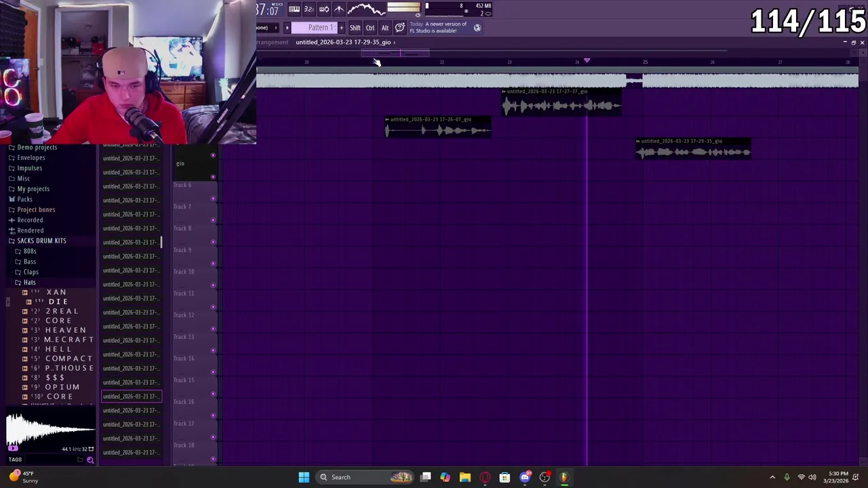Open the volume tray icon

pyautogui.click(x=812, y=477)
